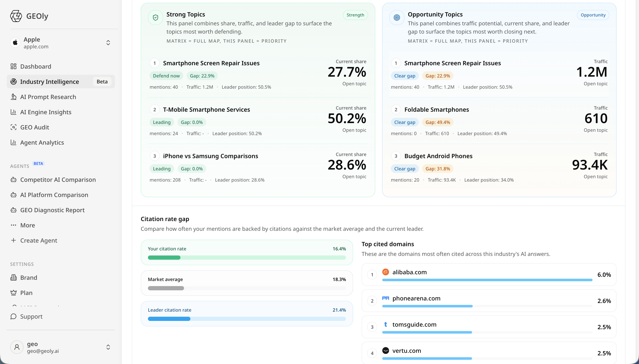Click the Plan crown icon
Screen dimensions: 639x364
click(14, 293)
